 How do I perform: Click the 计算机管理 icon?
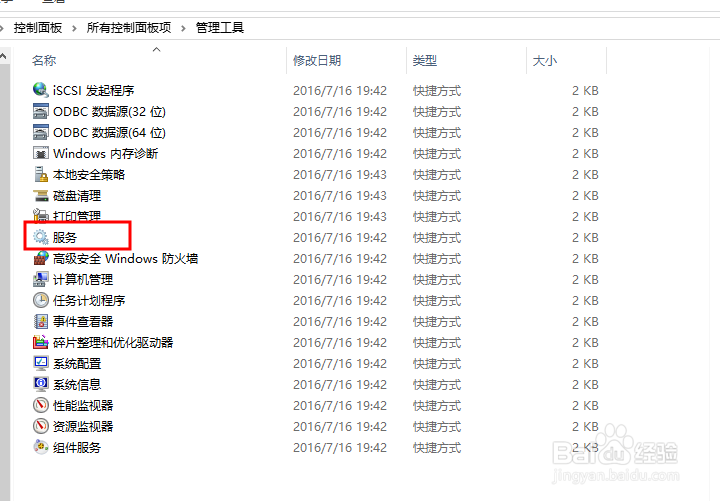click(41, 279)
